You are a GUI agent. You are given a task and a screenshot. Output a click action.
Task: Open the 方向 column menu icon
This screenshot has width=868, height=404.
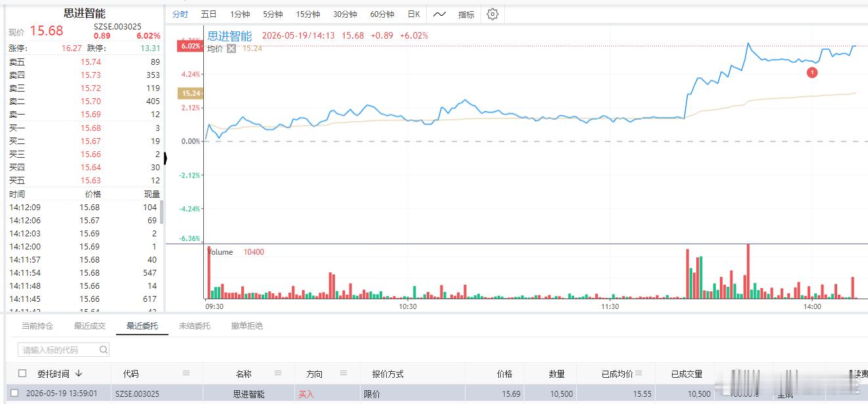pyautogui.click(x=344, y=373)
